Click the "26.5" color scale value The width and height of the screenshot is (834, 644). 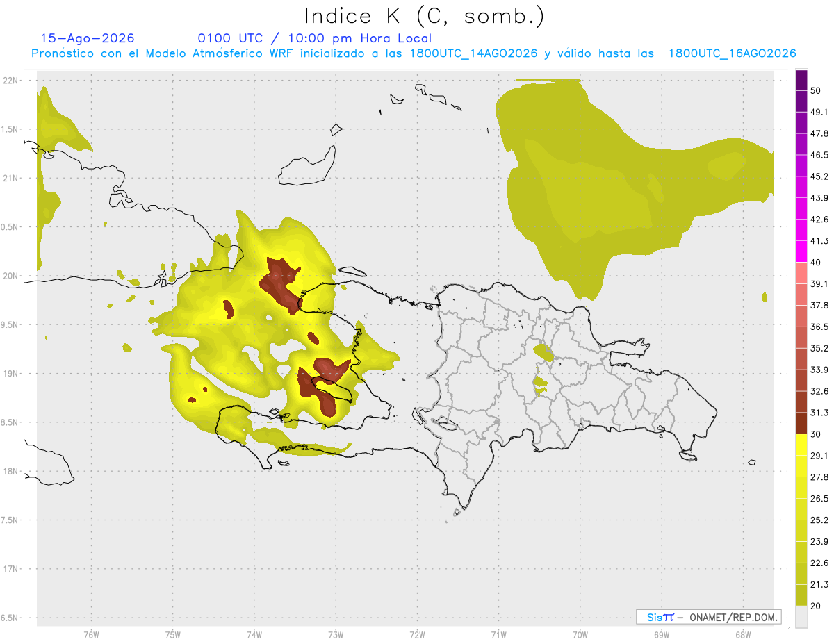(x=819, y=499)
